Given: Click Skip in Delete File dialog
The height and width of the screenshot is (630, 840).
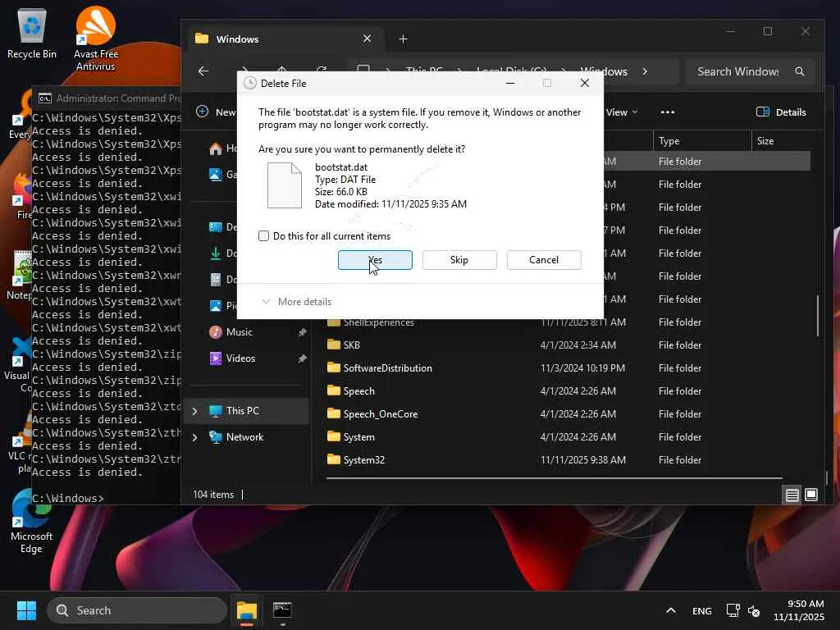Looking at the screenshot, I should click(x=459, y=260).
